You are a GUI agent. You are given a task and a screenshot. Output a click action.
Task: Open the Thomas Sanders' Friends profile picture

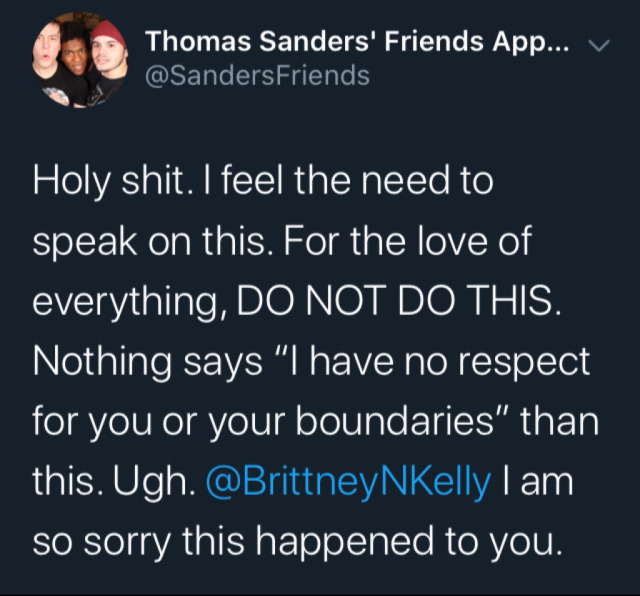click(79, 60)
